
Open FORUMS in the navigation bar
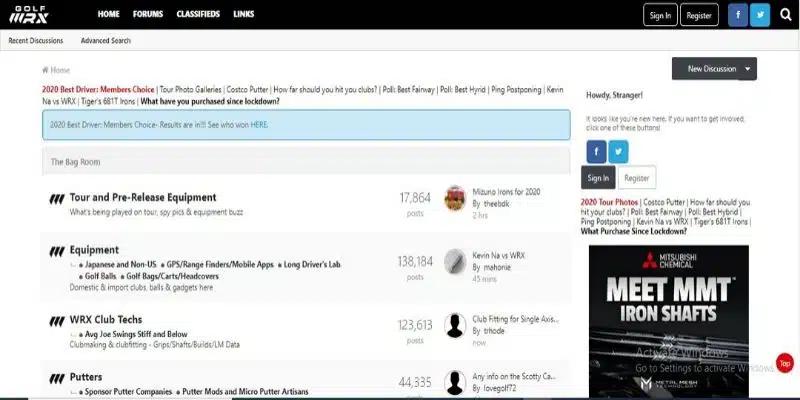click(x=148, y=14)
